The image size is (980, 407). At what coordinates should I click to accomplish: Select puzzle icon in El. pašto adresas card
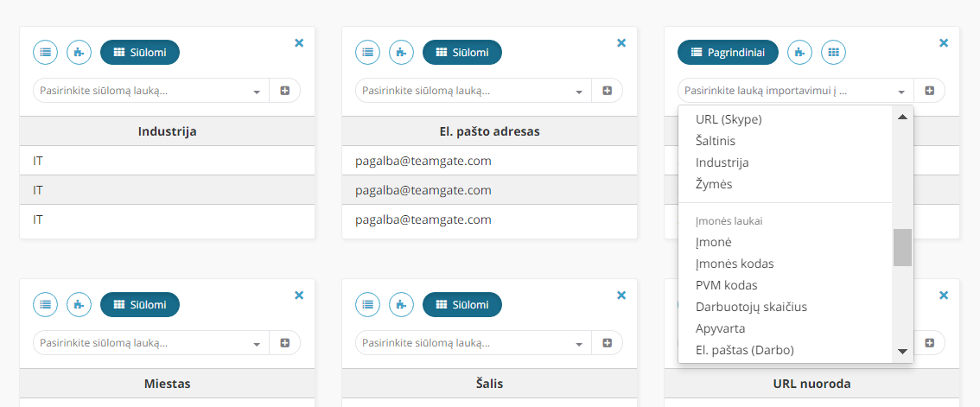pos(401,53)
